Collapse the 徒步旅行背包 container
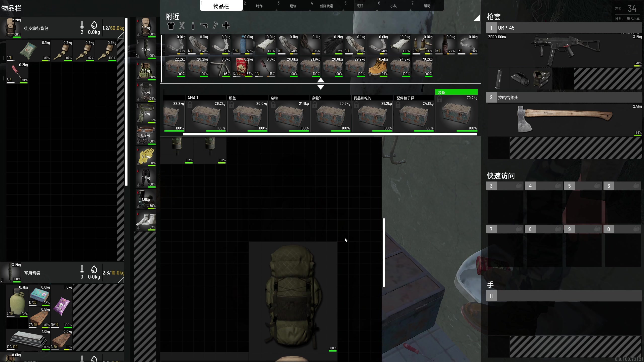The width and height of the screenshot is (644, 362). (121, 35)
